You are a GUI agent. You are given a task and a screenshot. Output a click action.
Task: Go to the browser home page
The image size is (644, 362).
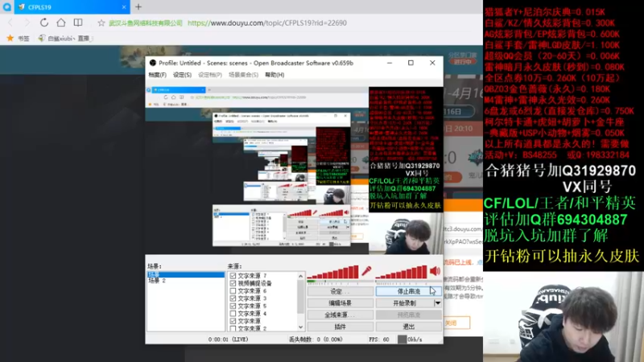tap(61, 23)
